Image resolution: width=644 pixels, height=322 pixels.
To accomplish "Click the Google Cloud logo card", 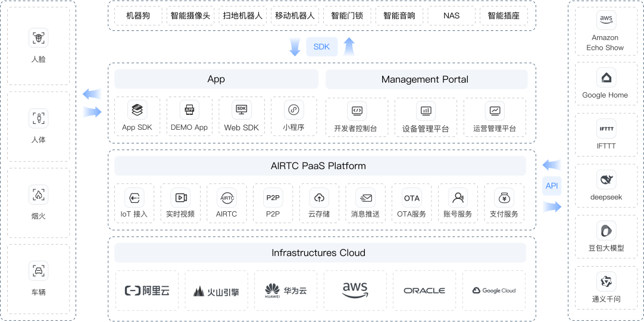I will coord(493,290).
